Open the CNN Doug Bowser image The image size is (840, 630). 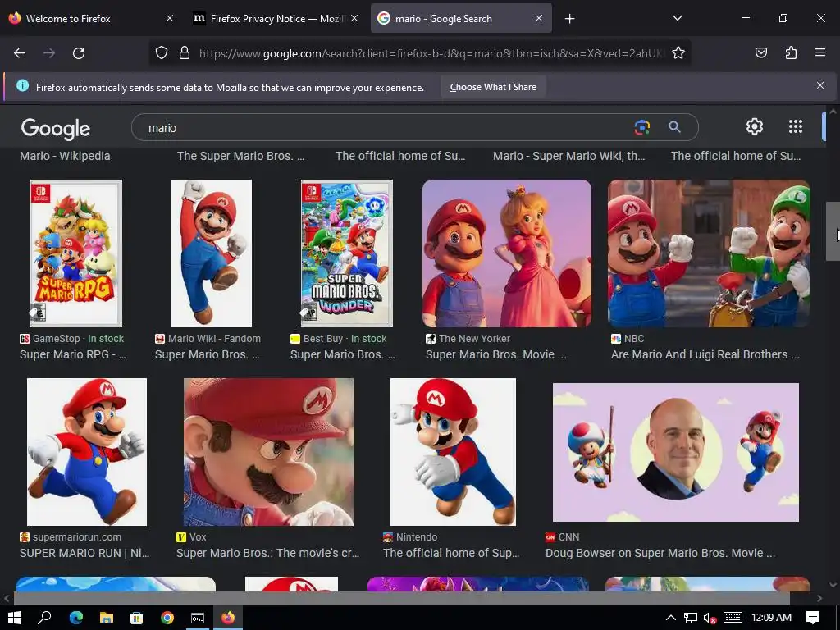pos(676,452)
